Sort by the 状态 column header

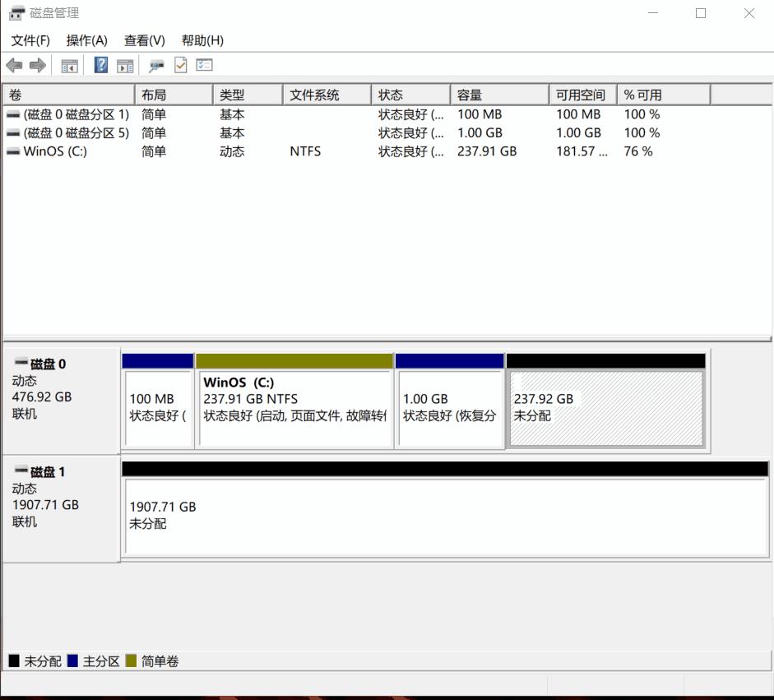410,95
